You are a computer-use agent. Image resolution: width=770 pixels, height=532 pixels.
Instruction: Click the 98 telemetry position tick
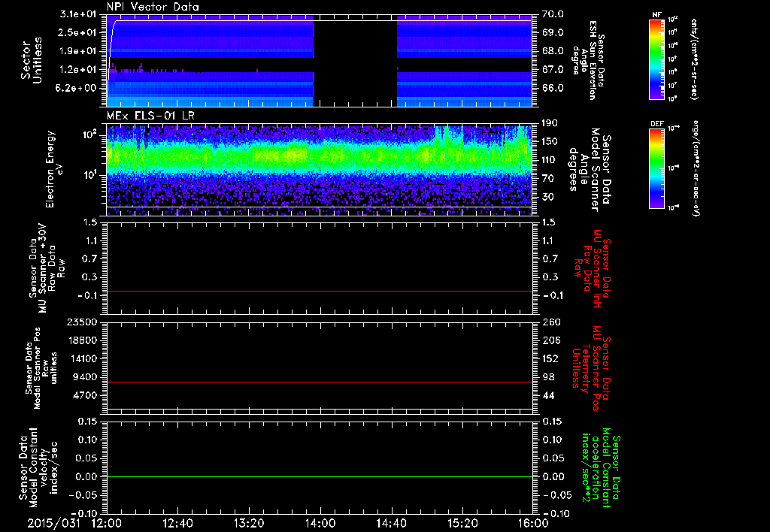pyautogui.click(x=547, y=377)
